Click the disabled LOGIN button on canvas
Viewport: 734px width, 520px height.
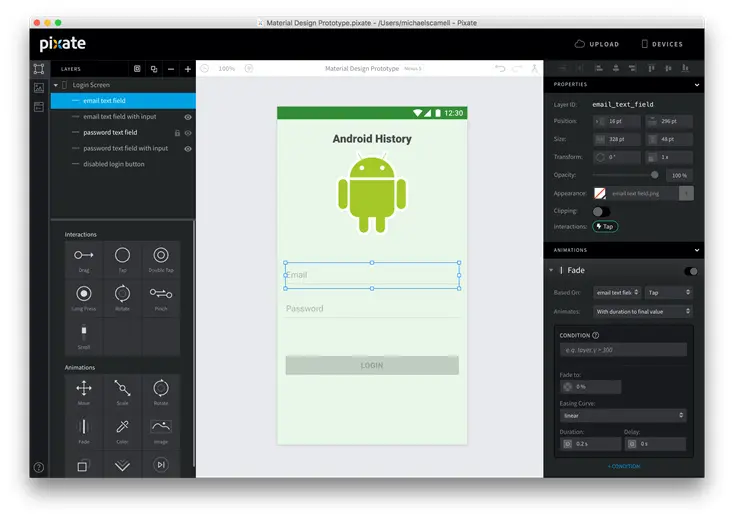pyautogui.click(x=372, y=366)
